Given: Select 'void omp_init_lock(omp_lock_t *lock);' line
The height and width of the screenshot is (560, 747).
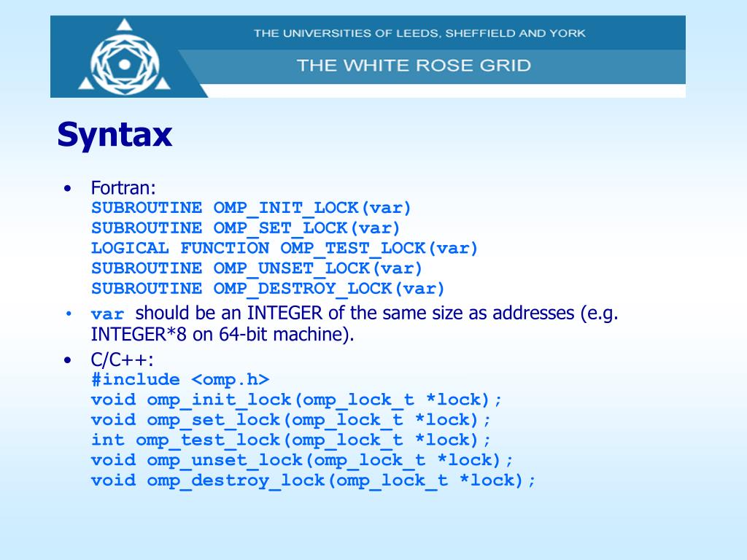Looking at the screenshot, I should point(296,400).
